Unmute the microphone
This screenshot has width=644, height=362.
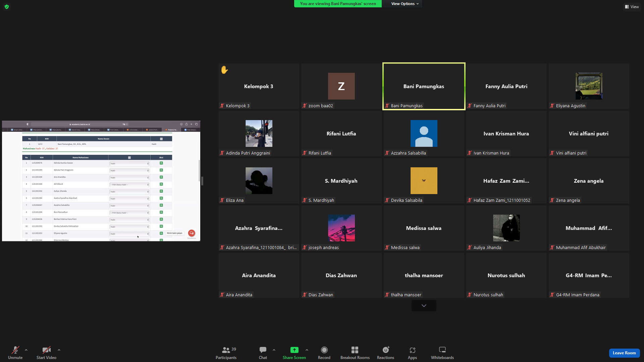(15, 353)
